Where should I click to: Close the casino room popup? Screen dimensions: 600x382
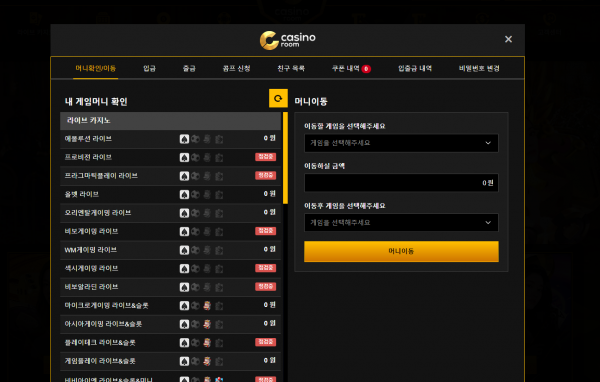508,39
